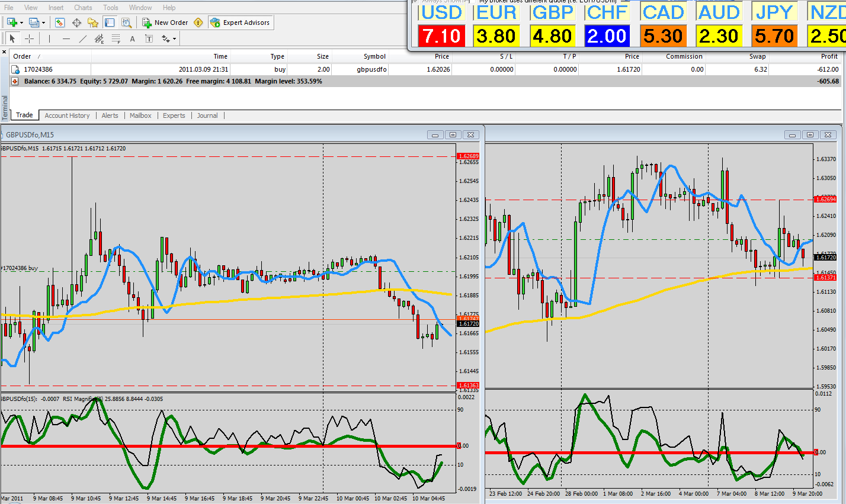Click the CAD strength value 5.30

[664, 36]
